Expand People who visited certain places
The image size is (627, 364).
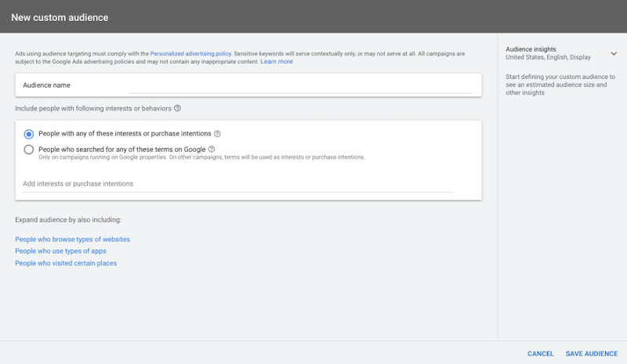pos(66,263)
